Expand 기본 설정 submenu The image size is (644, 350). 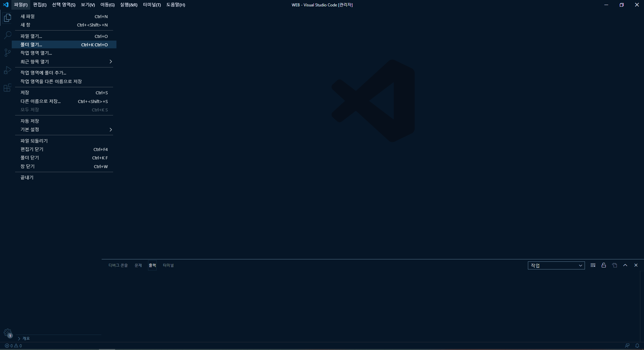(x=64, y=130)
